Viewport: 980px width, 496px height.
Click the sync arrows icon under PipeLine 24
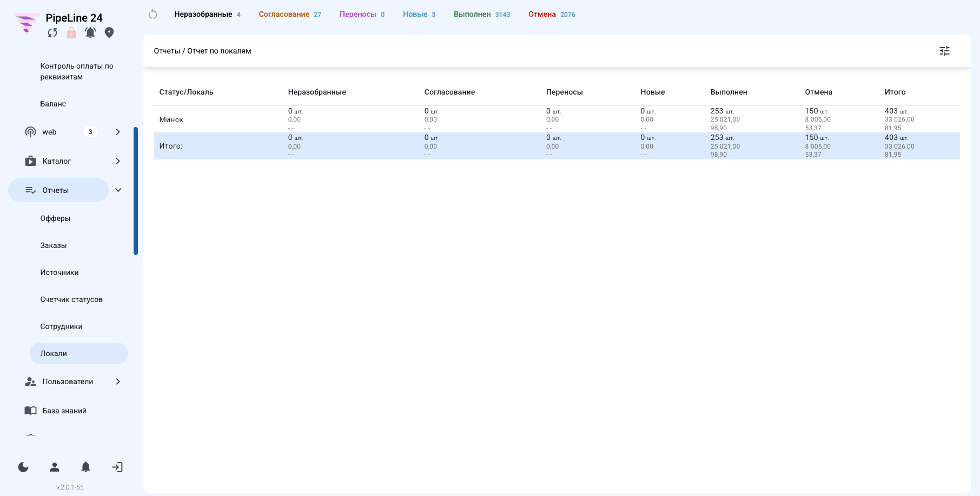click(52, 33)
